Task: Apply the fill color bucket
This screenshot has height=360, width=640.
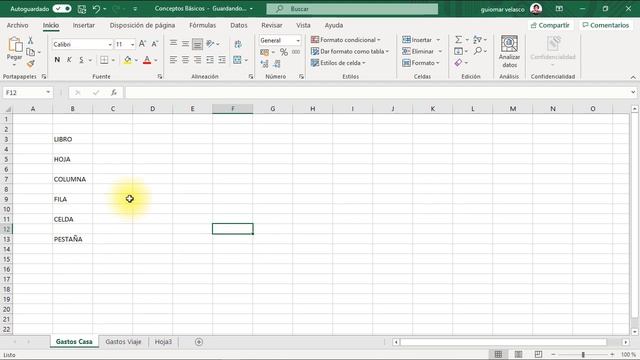Action: click(x=128, y=60)
